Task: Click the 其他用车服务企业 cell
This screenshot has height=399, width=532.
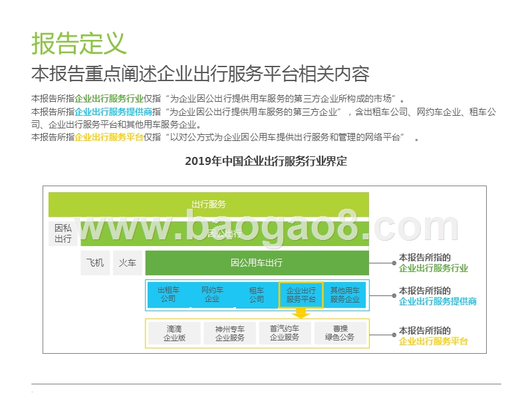Action: [344, 295]
